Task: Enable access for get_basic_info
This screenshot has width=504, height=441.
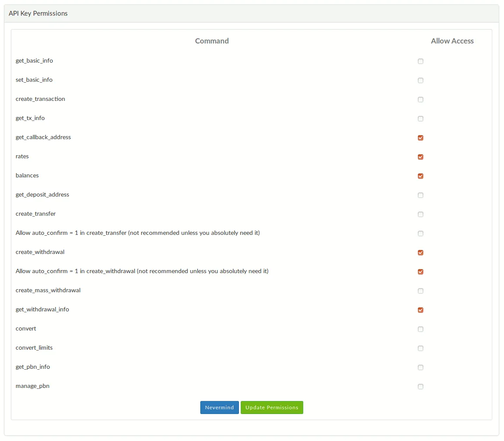Action: tap(421, 61)
